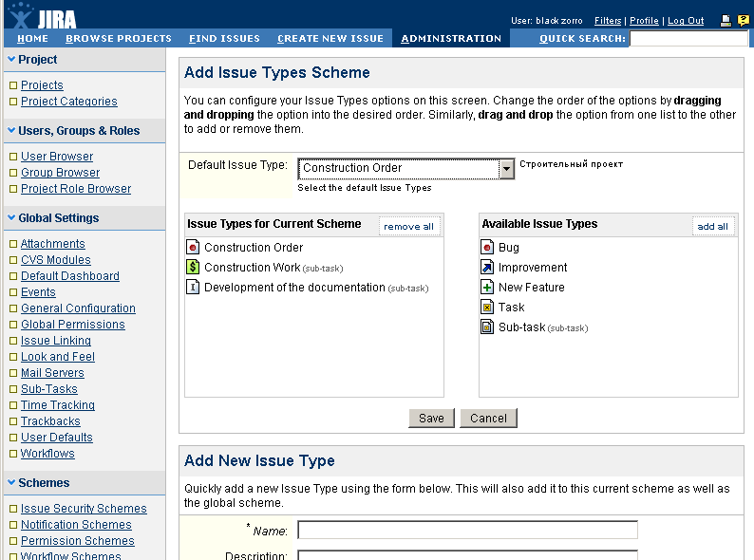The width and height of the screenshot is (754, 560).
Task: Collapse the Global Settings sidebar section
Action: (11, 218)
